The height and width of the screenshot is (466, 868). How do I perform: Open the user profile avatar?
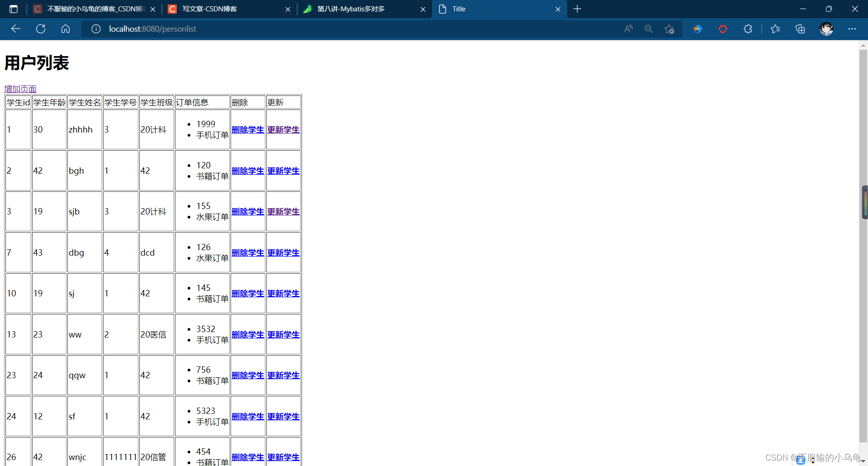tap(826, 29)
